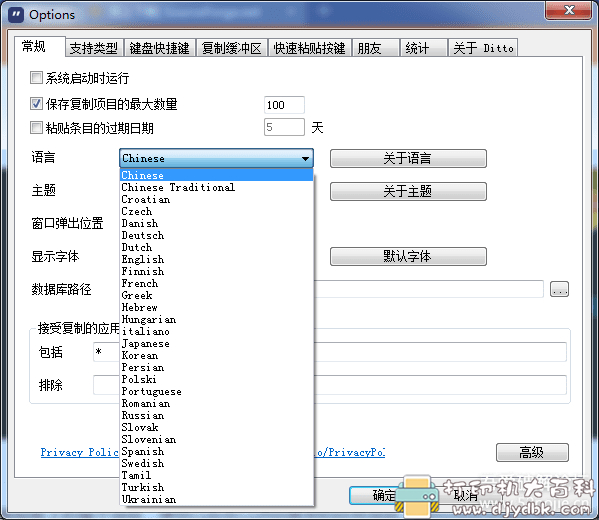599x520 pixels.
Task: Choose Hungarian from the language list
Action: coord(217,319)
